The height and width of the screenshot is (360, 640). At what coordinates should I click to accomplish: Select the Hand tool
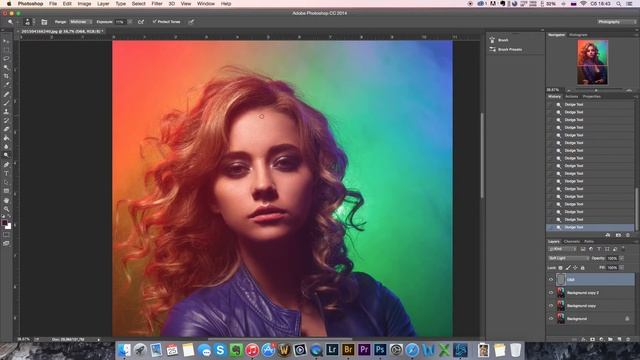(6, 200)
